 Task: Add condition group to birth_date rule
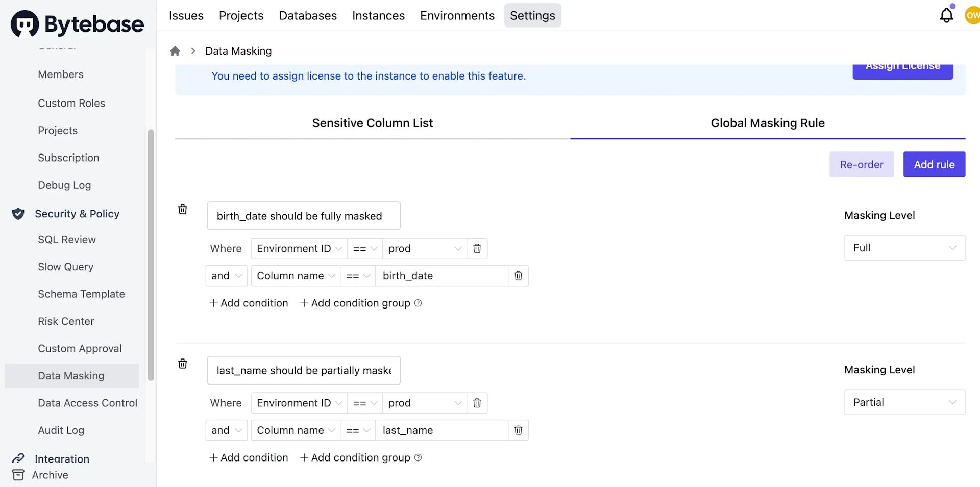355,303
